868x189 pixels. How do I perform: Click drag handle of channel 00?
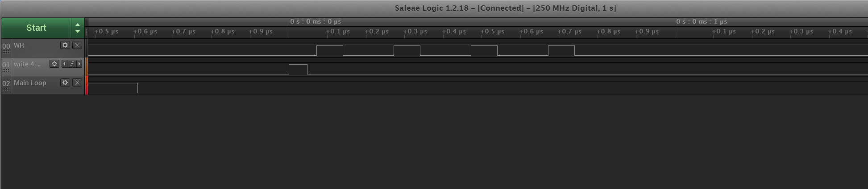[x=6, y=52]
